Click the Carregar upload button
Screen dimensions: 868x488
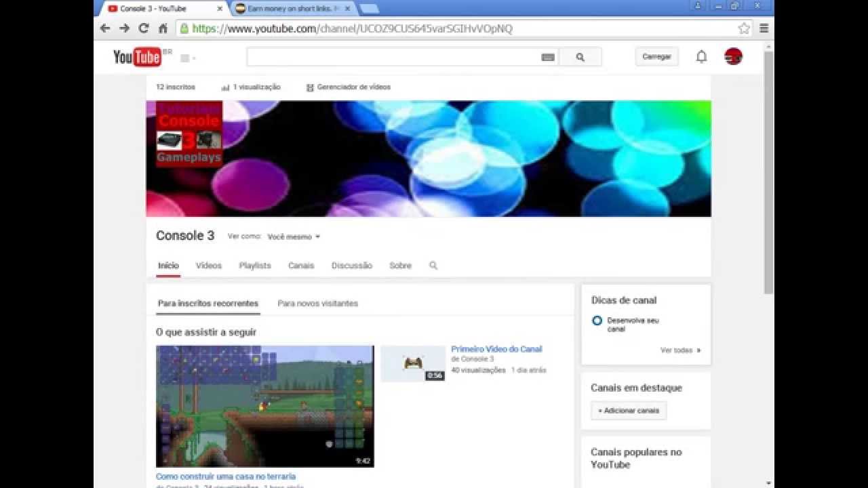[x=657, y=57]
